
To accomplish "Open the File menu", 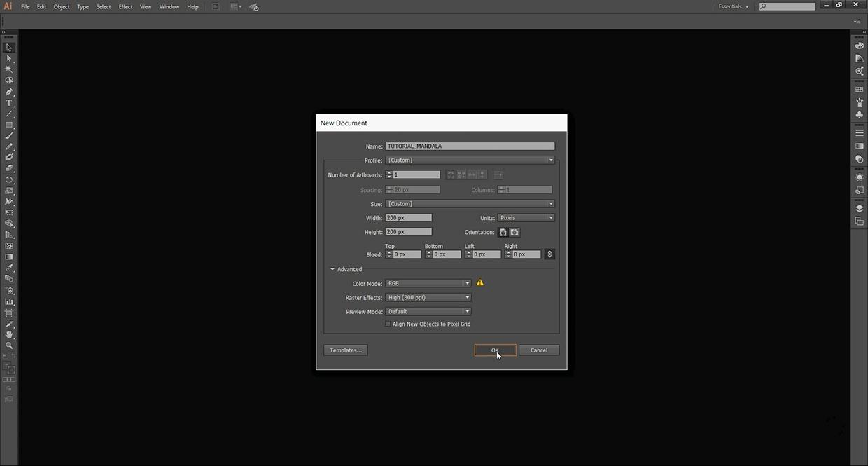I will 25,6.
